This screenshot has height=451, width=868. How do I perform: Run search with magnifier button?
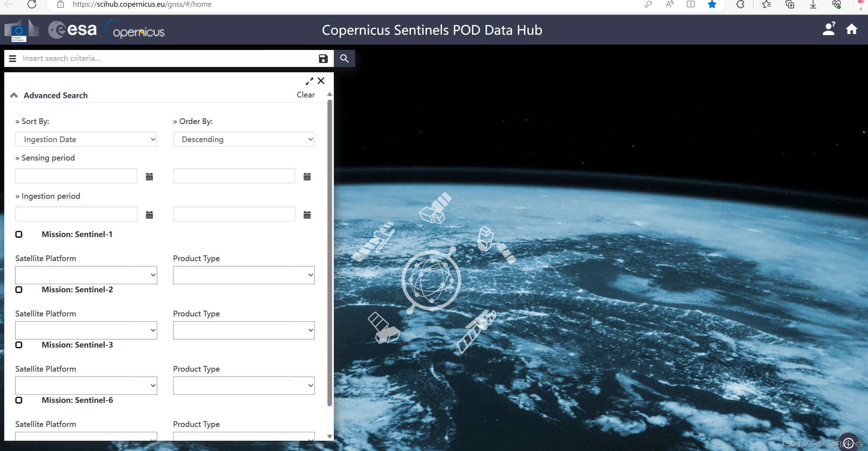[x=344, y=58]
